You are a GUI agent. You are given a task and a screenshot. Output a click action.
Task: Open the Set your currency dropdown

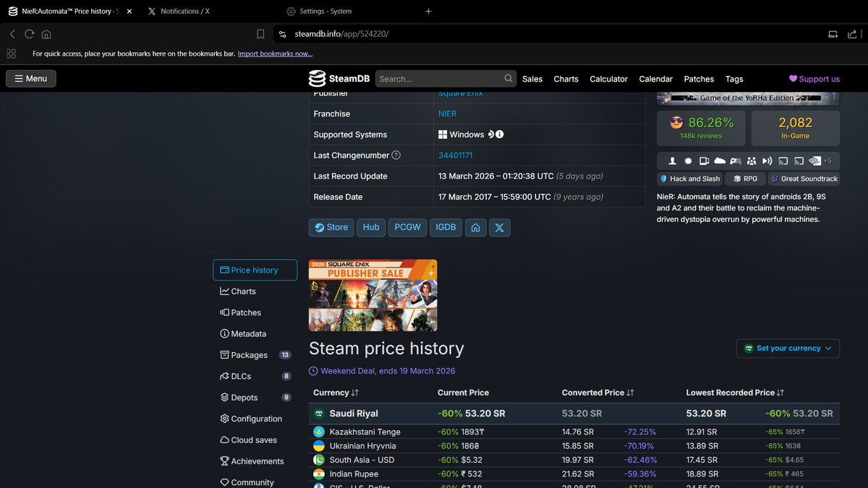click(x=788, y=348)
